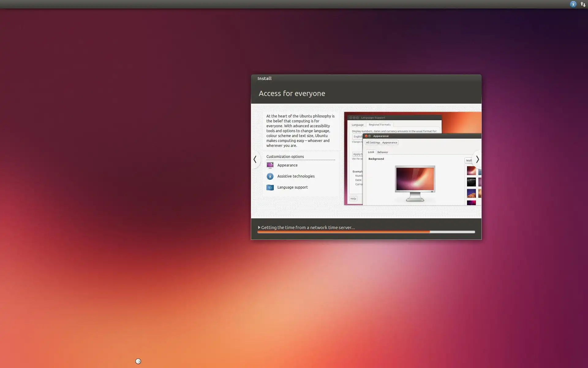Click the All Settings button

tap(373, 143)
